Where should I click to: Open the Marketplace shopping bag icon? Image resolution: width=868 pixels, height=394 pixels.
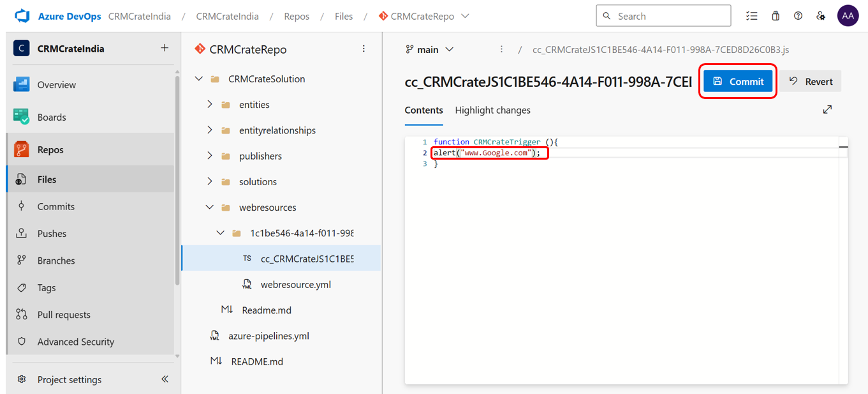776,17
